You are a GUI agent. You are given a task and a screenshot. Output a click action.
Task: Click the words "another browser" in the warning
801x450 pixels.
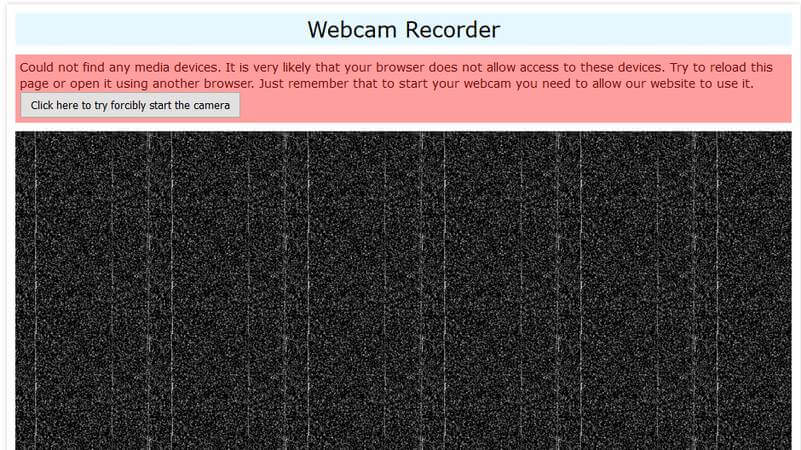coord(202,84)
